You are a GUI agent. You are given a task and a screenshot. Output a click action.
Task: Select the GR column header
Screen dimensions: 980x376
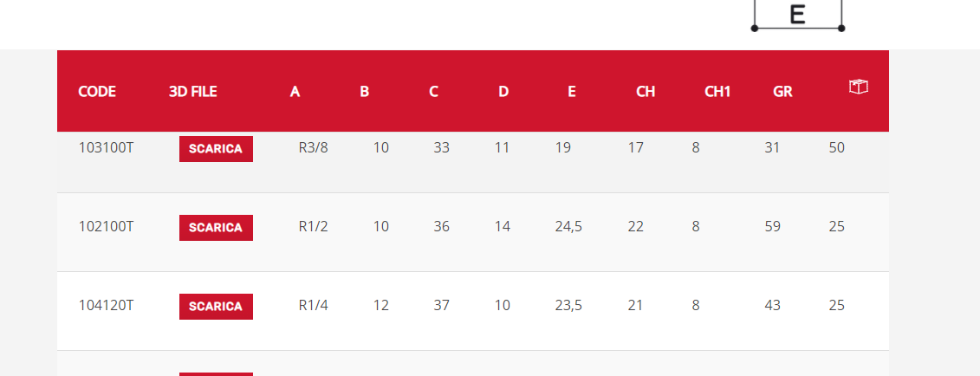[x=782, y=92]
